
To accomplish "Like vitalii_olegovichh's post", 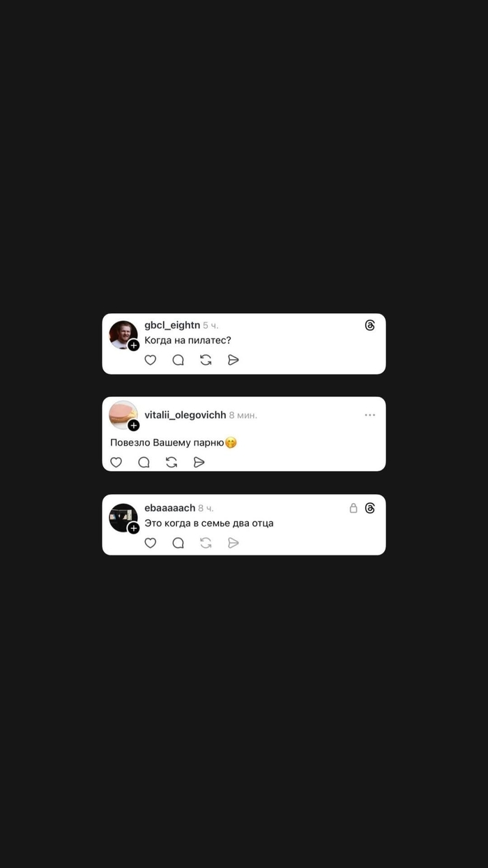I will tap(116, 462).
